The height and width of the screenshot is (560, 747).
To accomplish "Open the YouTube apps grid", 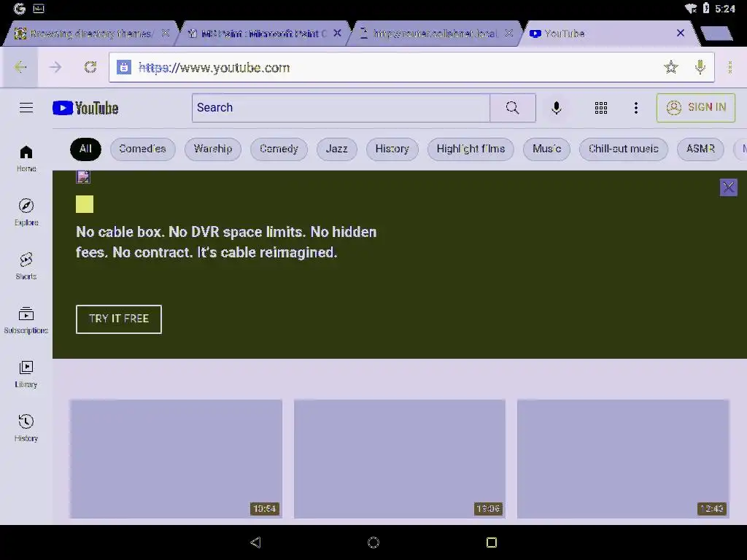I will point(601,108).
